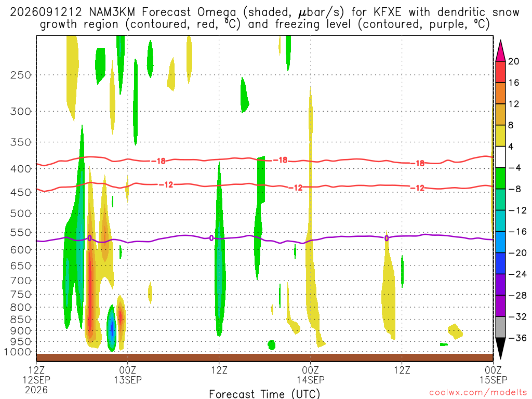This screenshot has height=399, width=532.
Task: Select the magenta top arrow of colorbar
Action: click(500, 50)
